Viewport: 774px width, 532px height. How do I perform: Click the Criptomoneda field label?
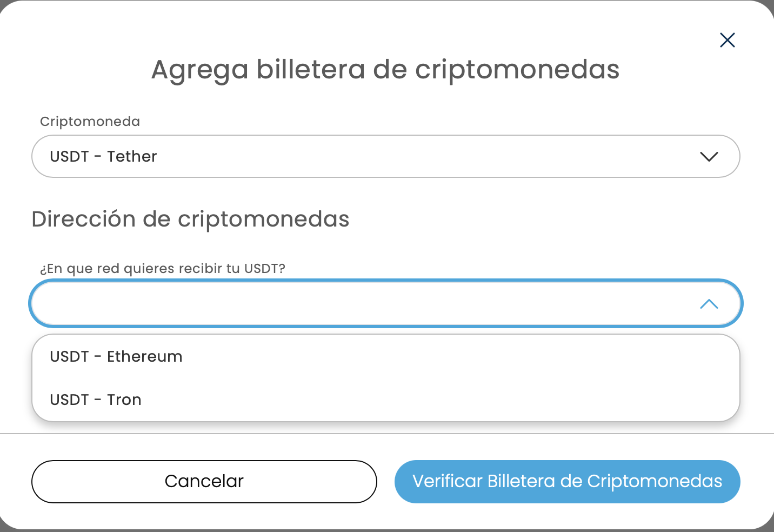(90, 122)
